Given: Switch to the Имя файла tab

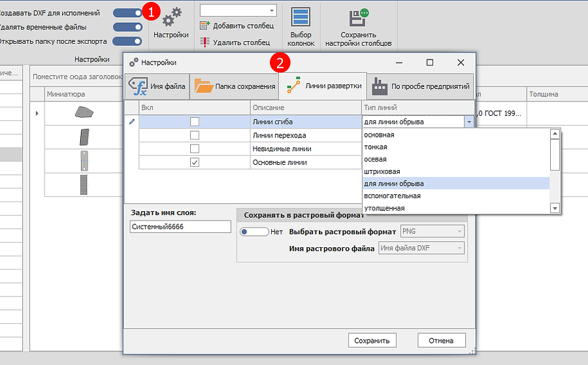Looking at the screenshot, I should [157, 86].
